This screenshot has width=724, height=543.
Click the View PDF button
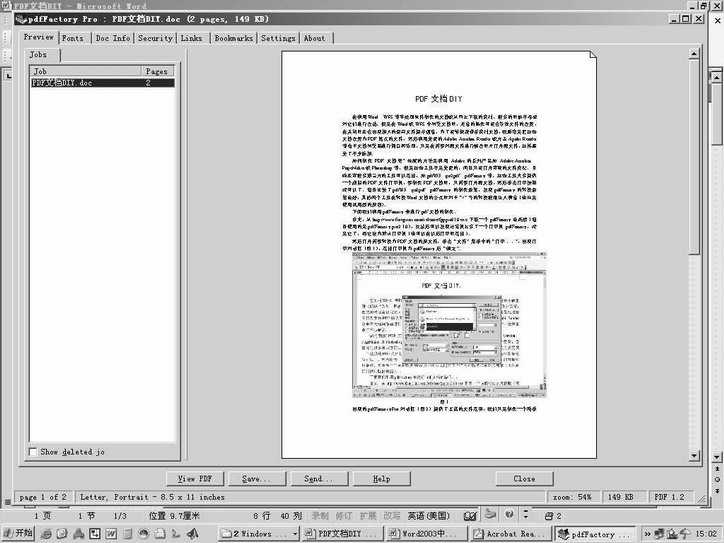[x=194, y=479]
